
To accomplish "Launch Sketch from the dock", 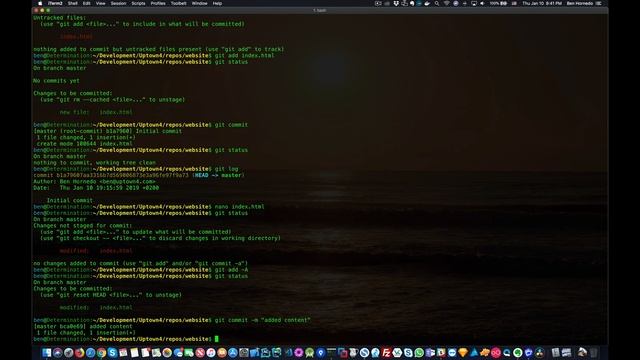I will [463, 353].
